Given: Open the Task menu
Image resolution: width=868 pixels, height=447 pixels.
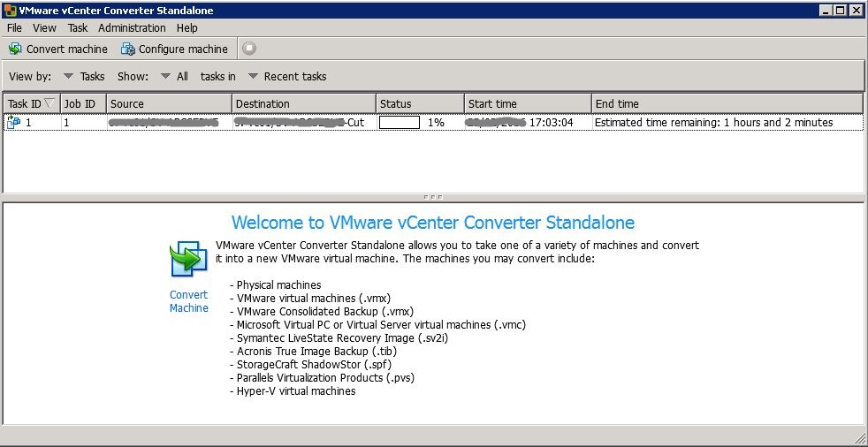Looking at the screenshot, I should (x=78, y=28).
